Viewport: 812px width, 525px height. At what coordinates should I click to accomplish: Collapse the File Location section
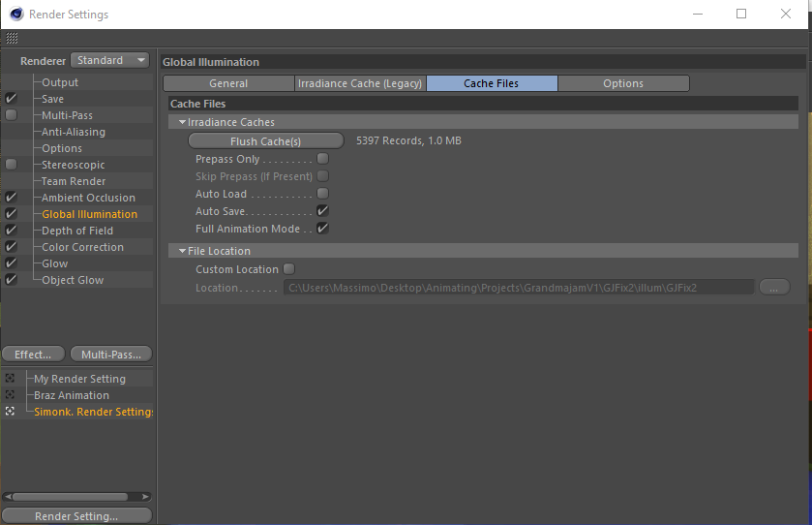[x=182, y=251]
